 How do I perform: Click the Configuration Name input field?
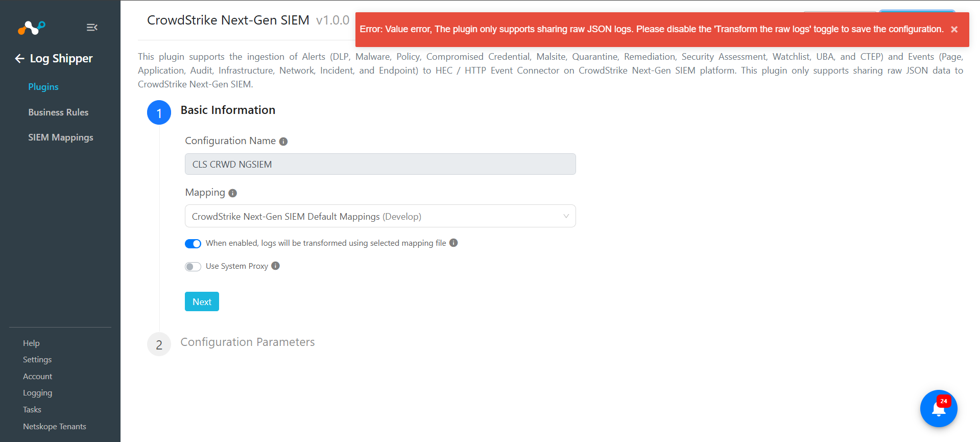coord(380,165)
